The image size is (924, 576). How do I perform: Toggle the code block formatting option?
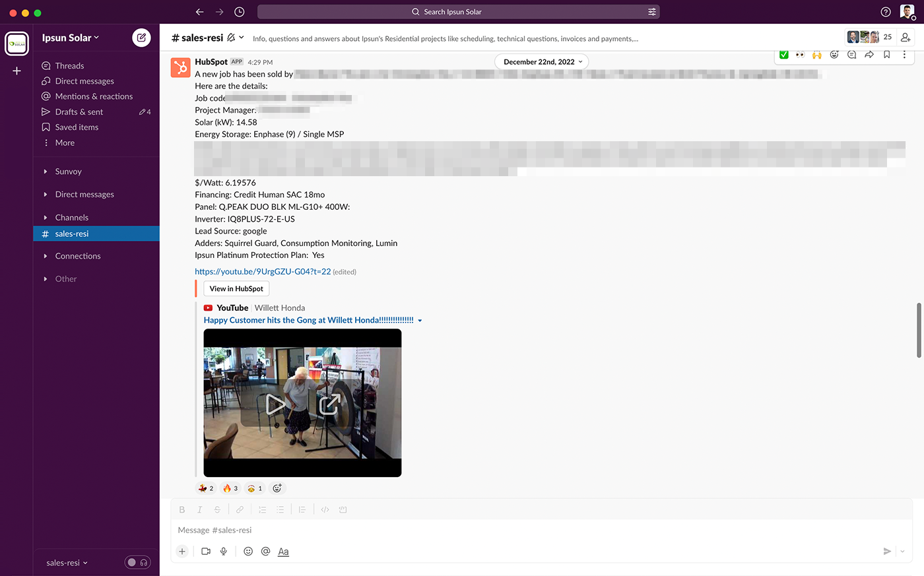pyautogui.click(x=343, y=509)
